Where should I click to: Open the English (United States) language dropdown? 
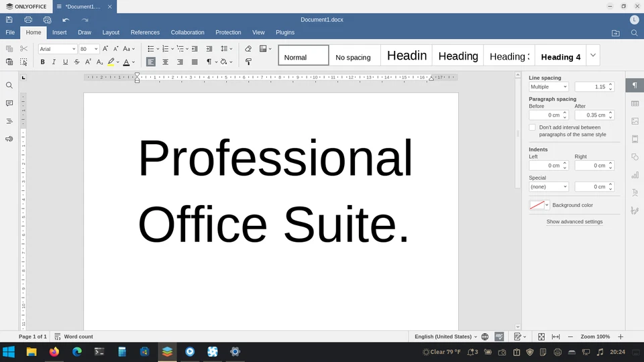(445, 337)
